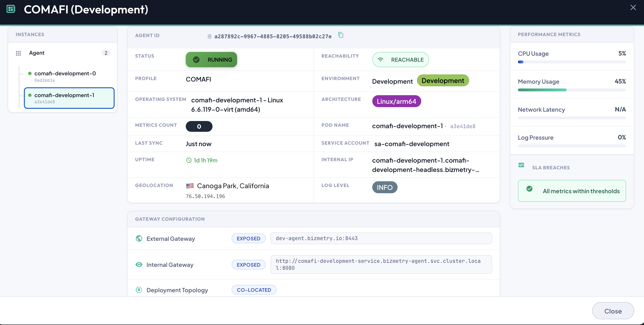Click the RUNNING status badge
This screenshot has width=644, height=325.
click(x=211, y=60)
